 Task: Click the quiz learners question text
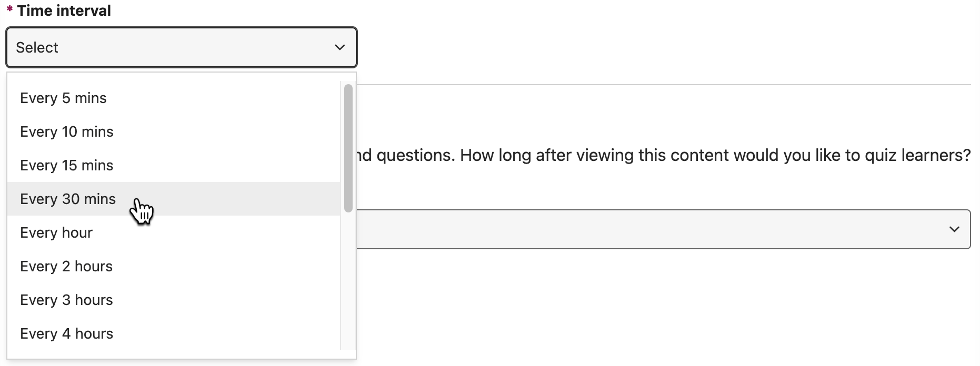pos(663,155)
